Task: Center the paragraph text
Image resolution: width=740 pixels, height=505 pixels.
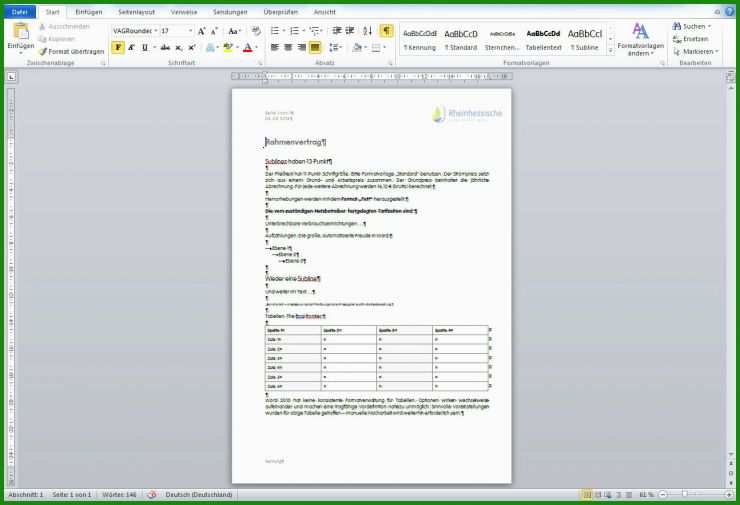Action: tap(288, 48)
